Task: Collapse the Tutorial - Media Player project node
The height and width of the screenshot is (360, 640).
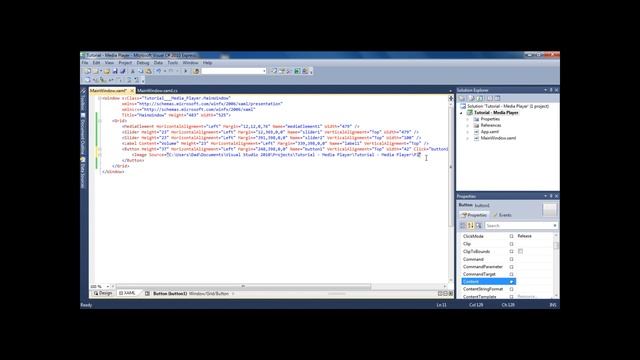Action: click(462, 113)
